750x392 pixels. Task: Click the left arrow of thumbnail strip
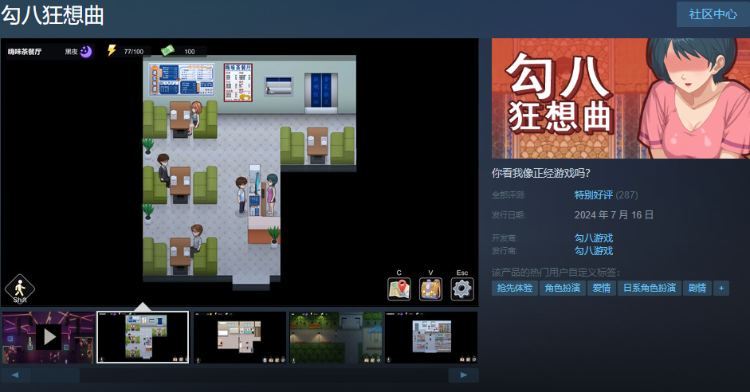click(15, 375)
